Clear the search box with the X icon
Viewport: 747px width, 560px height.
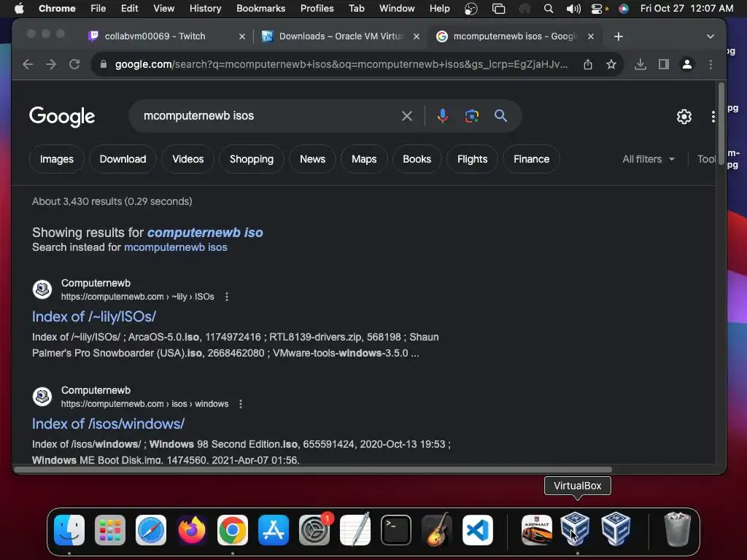coord(407,116)
